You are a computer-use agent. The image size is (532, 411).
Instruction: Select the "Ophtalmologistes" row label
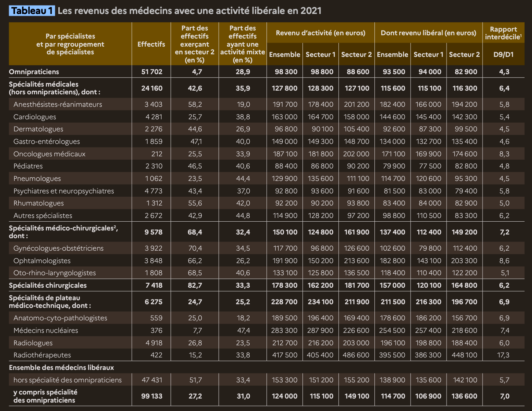(x=42, y=261)
